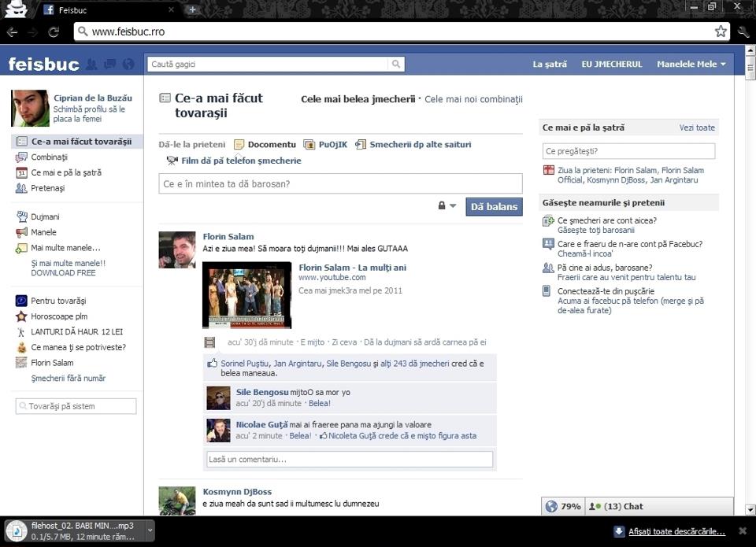
Task: Click the page scrollbar up arrow
Action: [750, 50]
